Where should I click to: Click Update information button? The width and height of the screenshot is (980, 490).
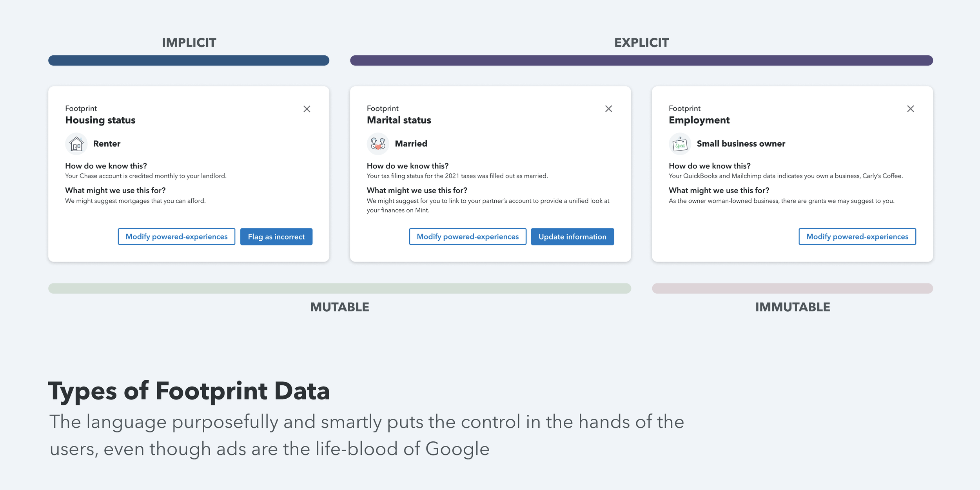tap(572, 237)
